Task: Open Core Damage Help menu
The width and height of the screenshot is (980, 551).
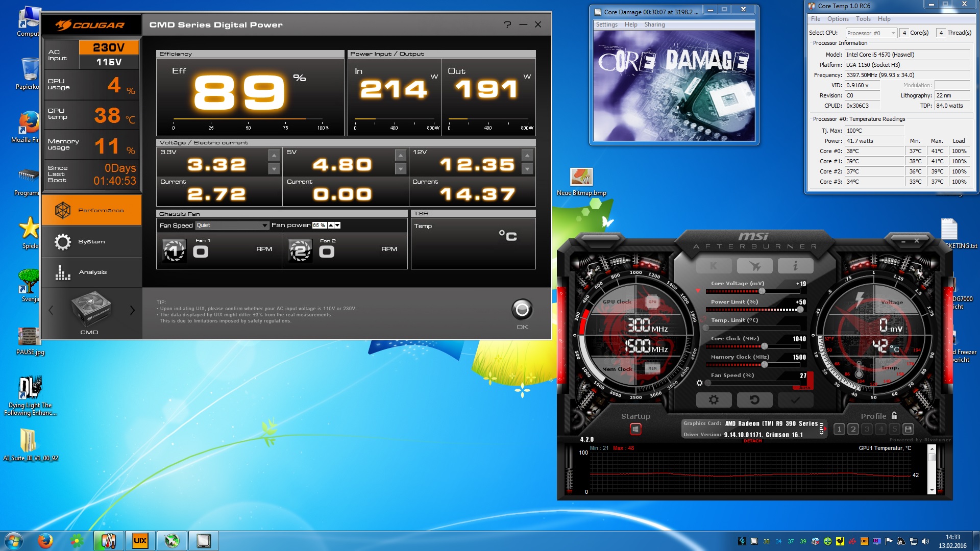Action: (631, 24)
